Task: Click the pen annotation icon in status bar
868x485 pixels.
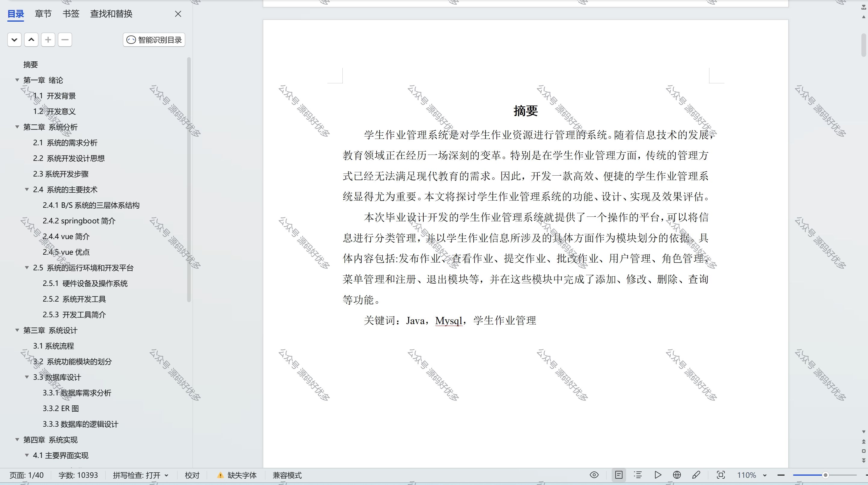Action: [x=696, y=475]
